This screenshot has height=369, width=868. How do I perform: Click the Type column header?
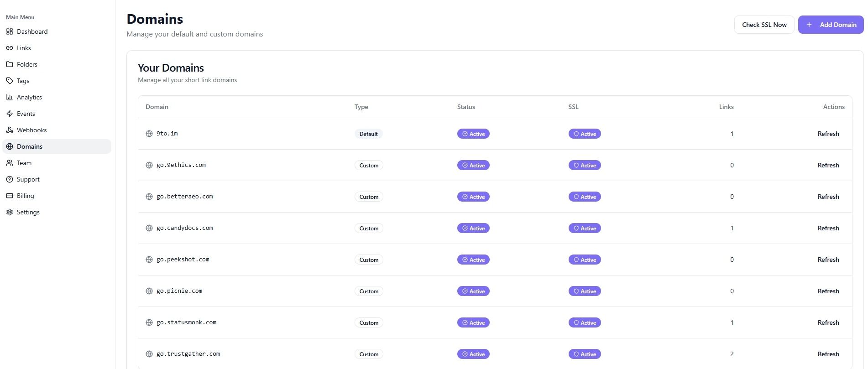pyautogui.click(x=361, y=107)
